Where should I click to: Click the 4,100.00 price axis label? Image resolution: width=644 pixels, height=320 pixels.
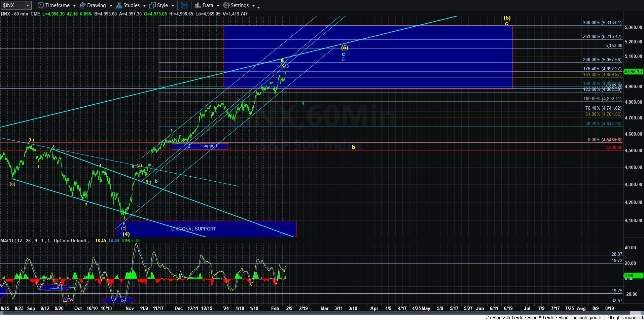(633, 220)
